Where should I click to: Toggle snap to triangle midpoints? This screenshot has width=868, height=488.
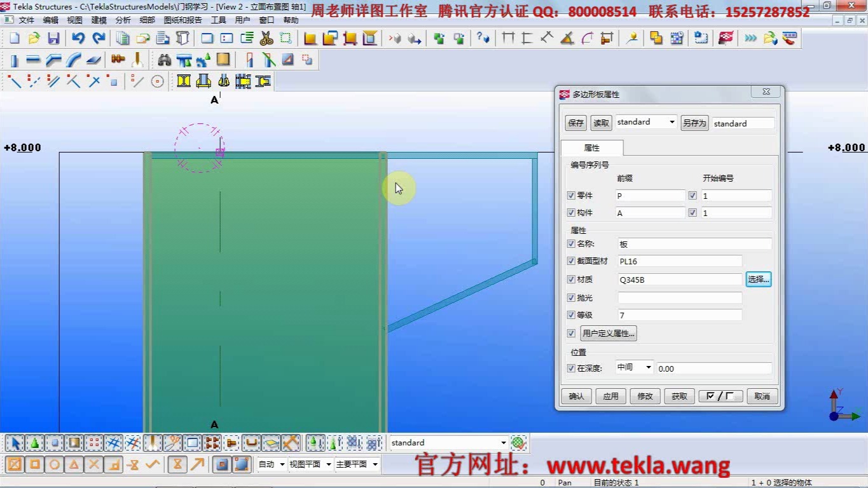click(74, 464)
